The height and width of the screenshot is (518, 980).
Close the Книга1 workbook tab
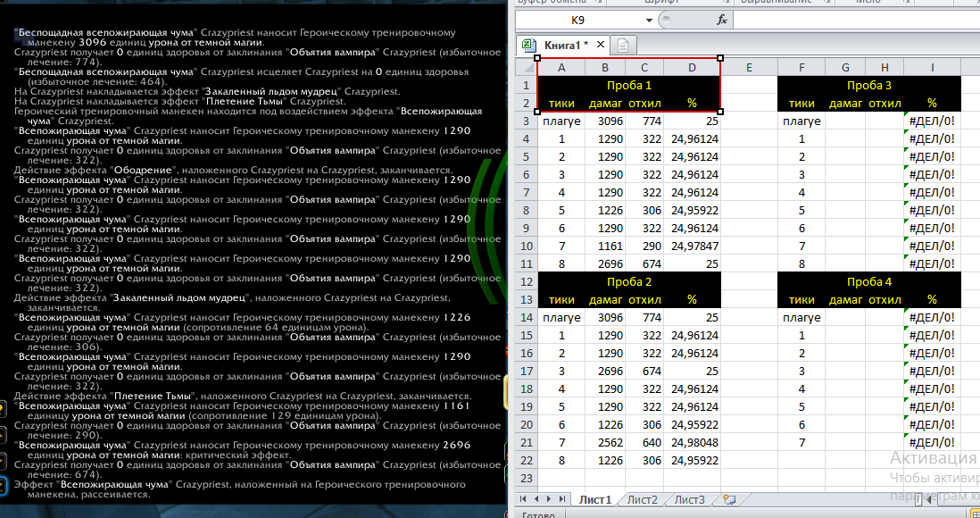[x=600, y=45]
